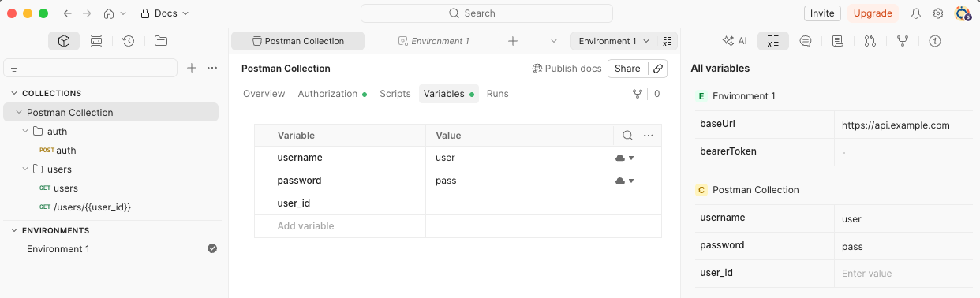Click the user_id empty value cell in table
The image size is (980, 298).
point(543,203)
